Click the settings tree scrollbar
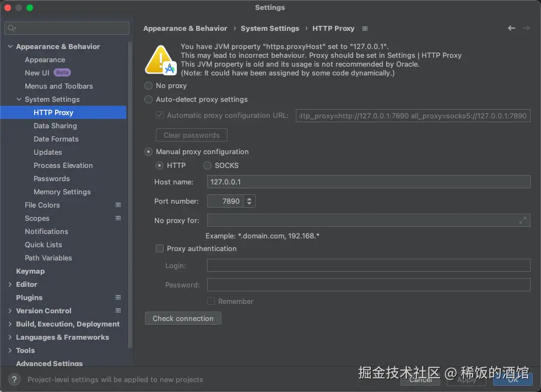 click(130, 195)
